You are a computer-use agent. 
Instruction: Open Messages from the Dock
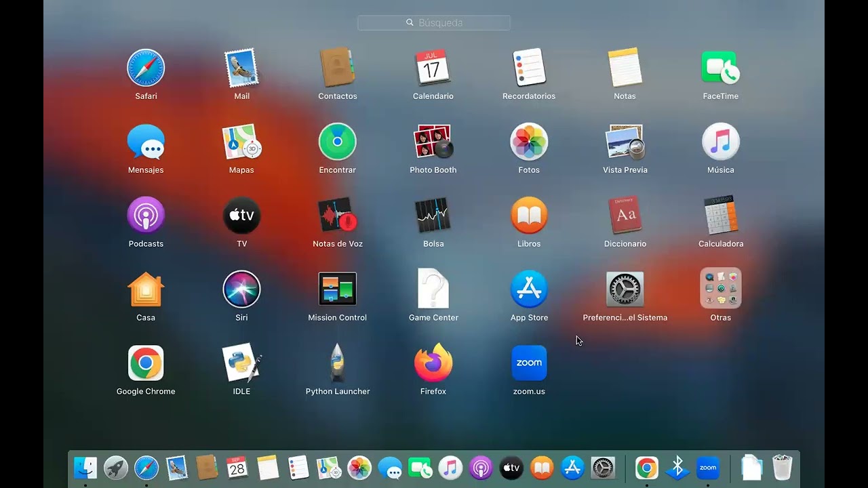[390, 468]
